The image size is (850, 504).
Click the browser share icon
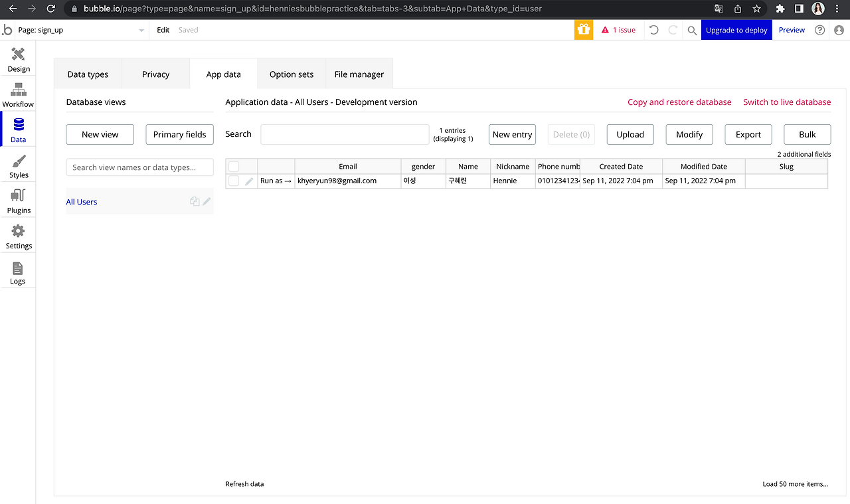point(738,9)
